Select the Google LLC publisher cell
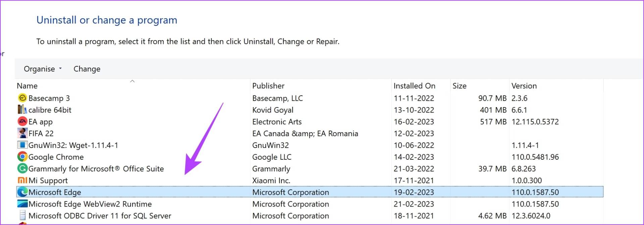This screenshot has height=225, width=644. click(x=272, y=157)
